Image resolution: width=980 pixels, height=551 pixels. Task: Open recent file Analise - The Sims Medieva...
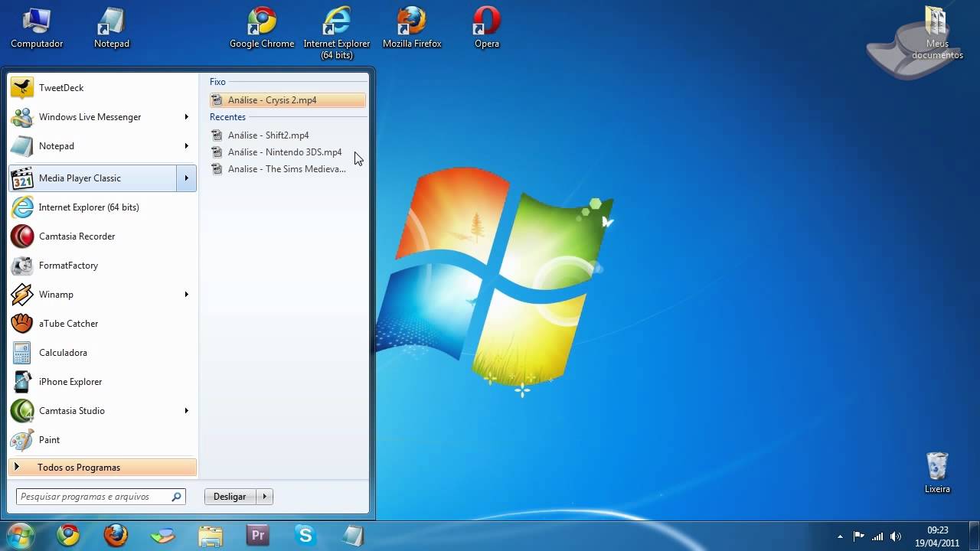coord(287,169)
